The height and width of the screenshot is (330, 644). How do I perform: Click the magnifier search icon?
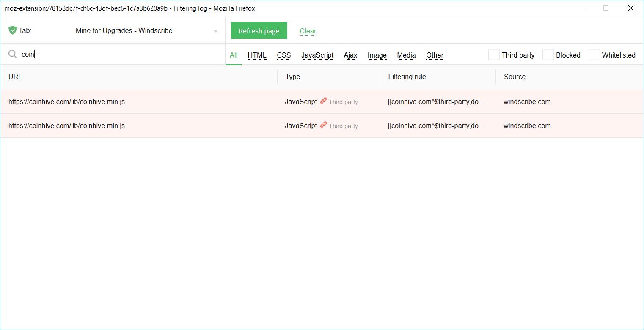click(13, 54)
